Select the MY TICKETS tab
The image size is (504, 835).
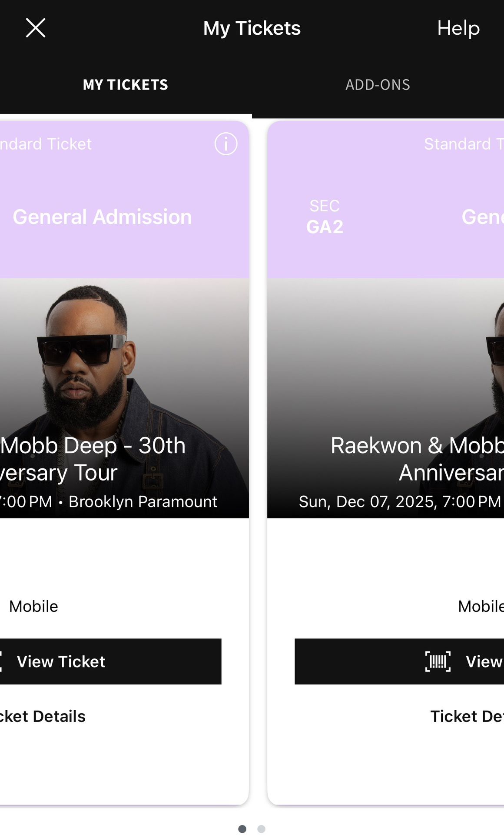[125, 85]
